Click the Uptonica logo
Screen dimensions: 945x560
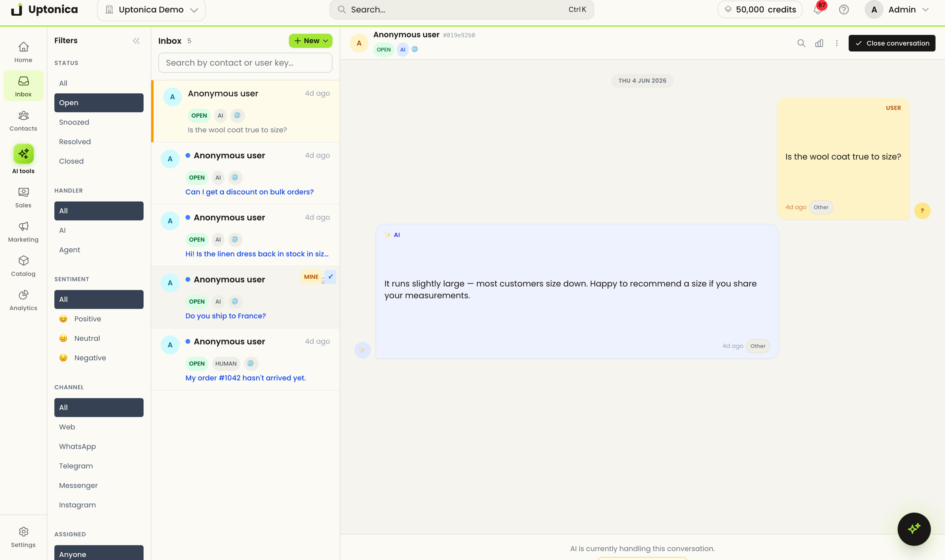(x=44, y=9)
